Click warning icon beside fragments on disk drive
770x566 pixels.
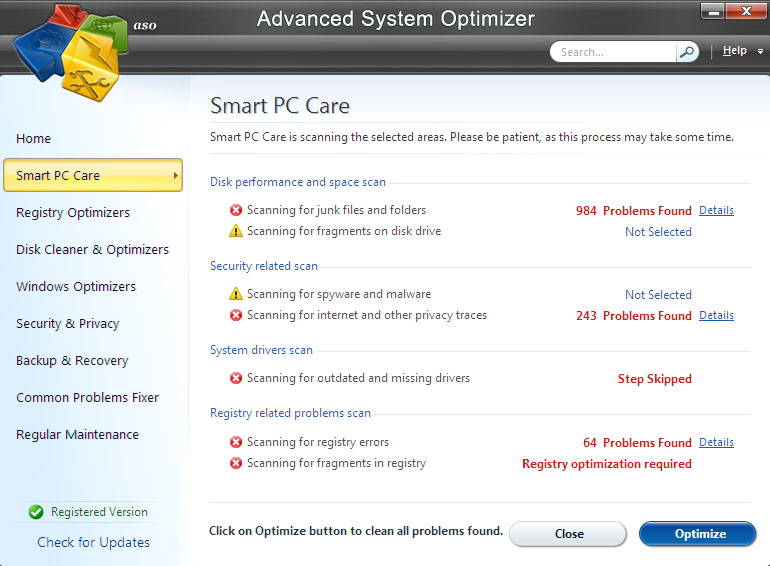click(x=236, y=231)
